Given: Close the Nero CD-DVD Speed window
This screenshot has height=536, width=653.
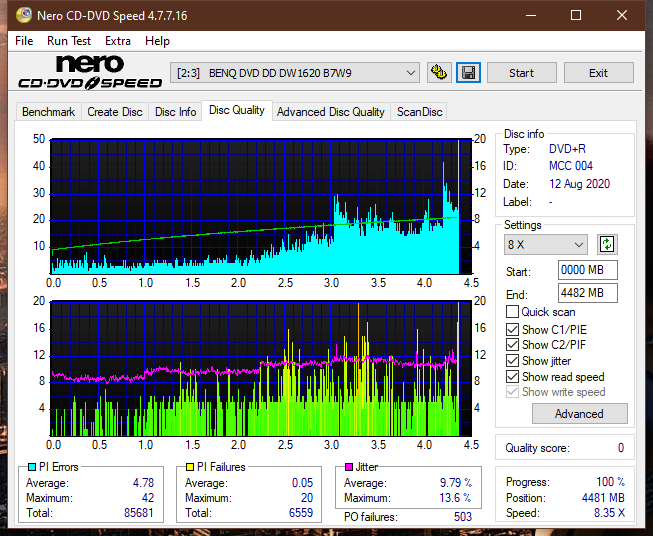Looking at the screenshot, I should pyautogui.click(x=622, y=15).
